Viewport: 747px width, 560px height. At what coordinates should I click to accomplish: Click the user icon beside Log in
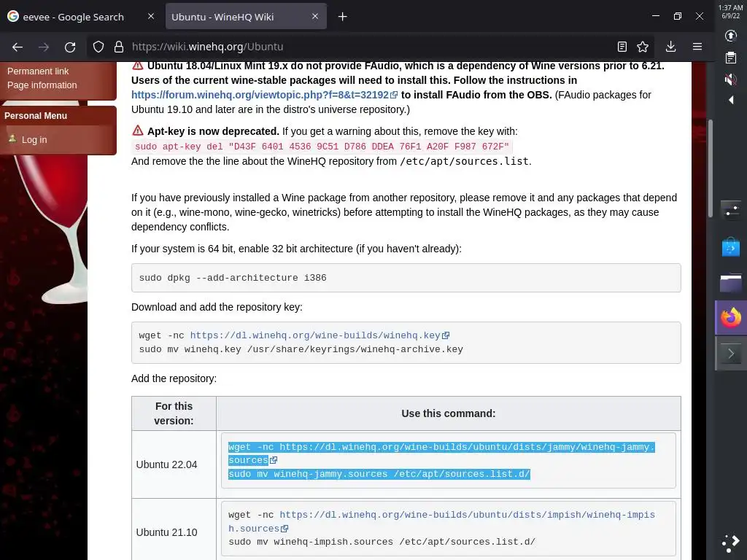[x=12, y=139]
